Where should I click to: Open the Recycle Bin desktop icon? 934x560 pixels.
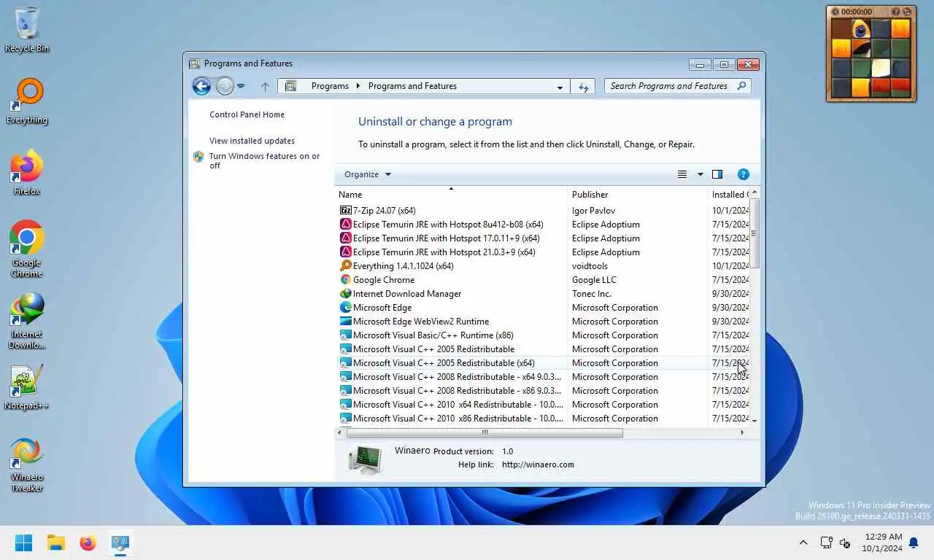tap(27, 29)
